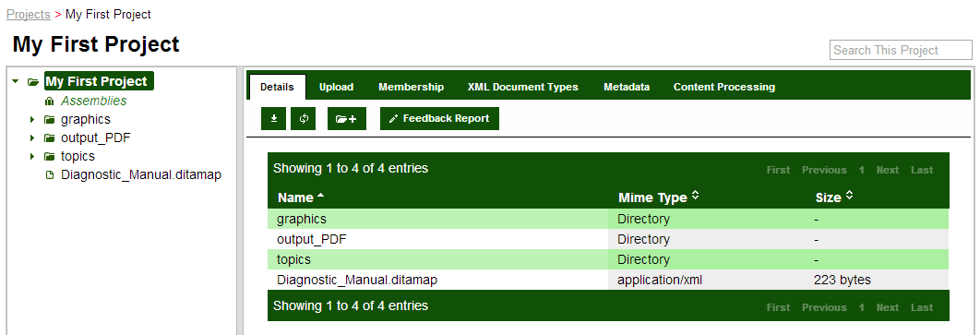The width and height of the screenshot is (980, 335).
Task: Sort table by Size column
Action: (834, 197)
